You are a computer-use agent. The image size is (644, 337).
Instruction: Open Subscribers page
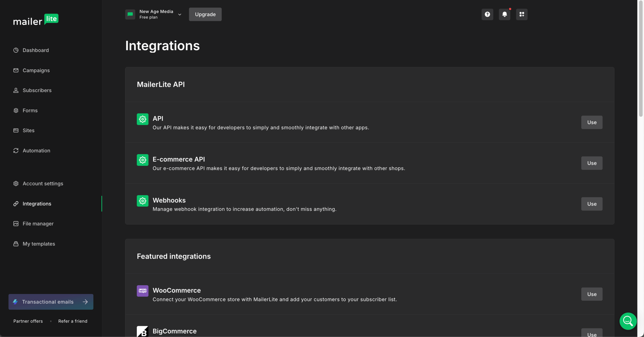37,90
